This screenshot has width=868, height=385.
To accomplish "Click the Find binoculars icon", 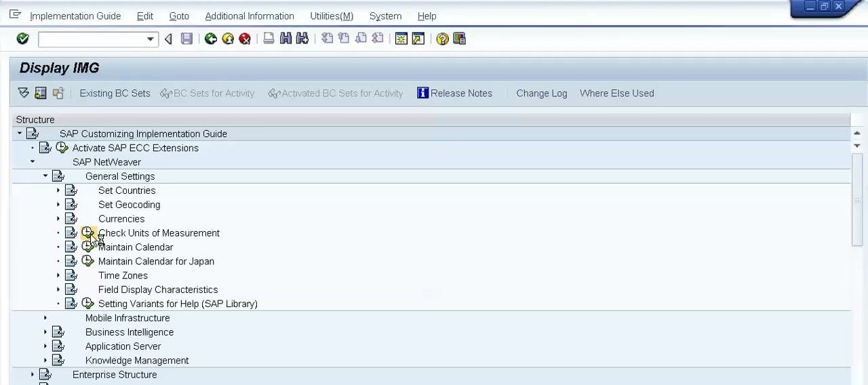I will click(285, 39).
